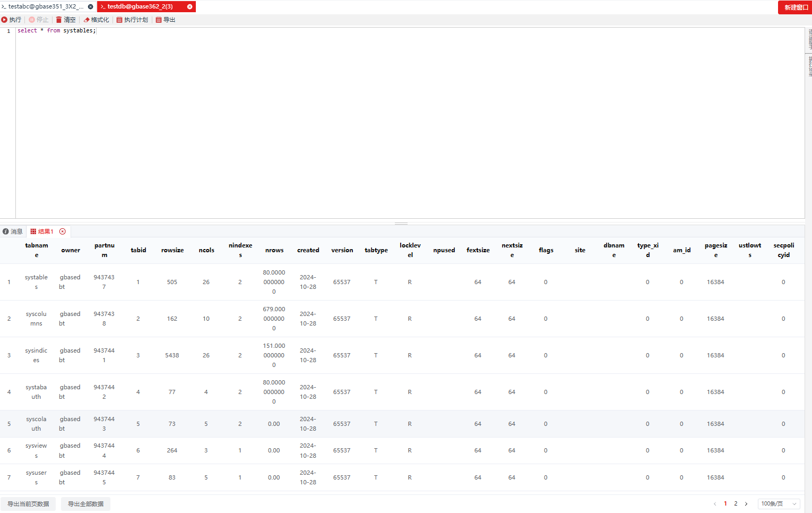This screenshot has width=812, height=513.
Task: Select the 结果1 results tab
Action: tap(42, 232)
